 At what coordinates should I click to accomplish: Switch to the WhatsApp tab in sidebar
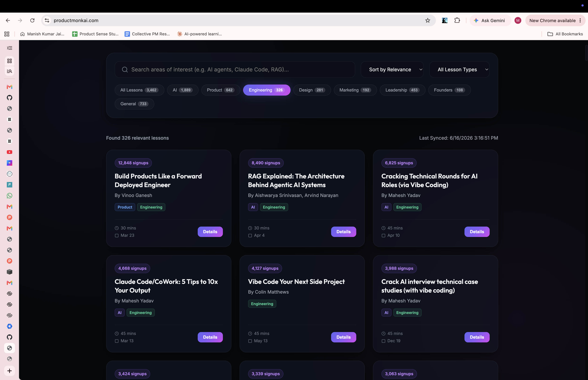coord(9,196)
